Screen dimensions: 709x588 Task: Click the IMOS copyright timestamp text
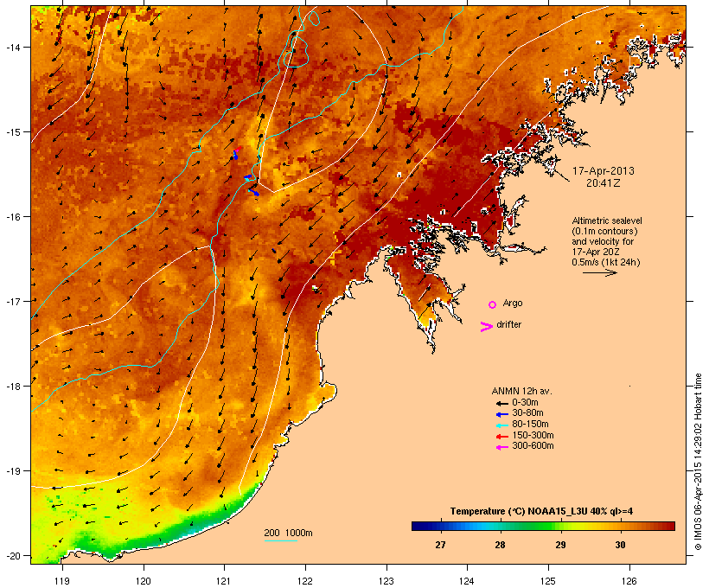(698, 463)
